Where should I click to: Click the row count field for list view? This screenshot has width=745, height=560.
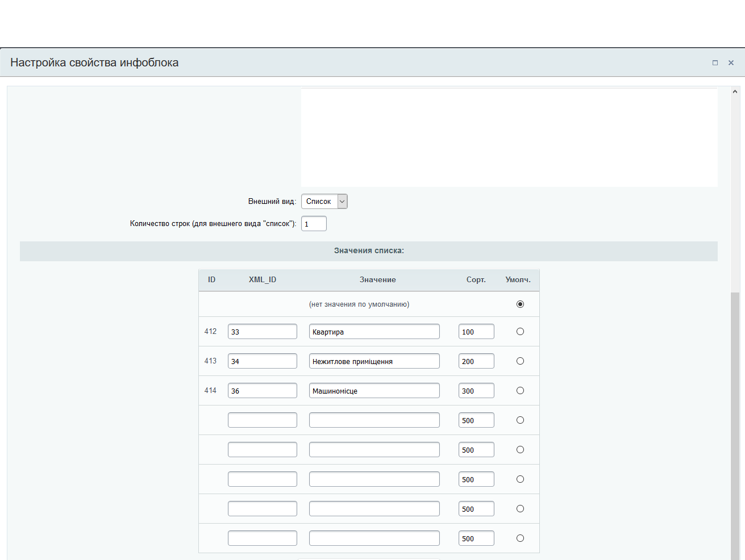[314, 224]
